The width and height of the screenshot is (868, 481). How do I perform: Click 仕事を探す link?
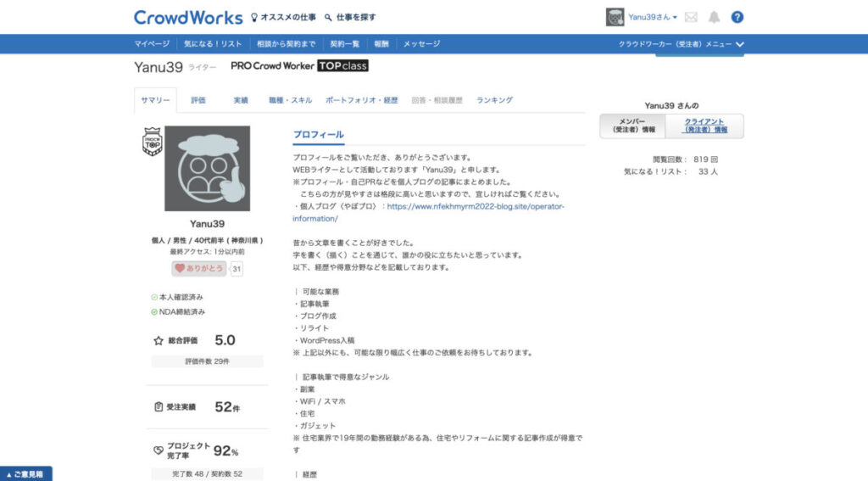click(356, 17)
